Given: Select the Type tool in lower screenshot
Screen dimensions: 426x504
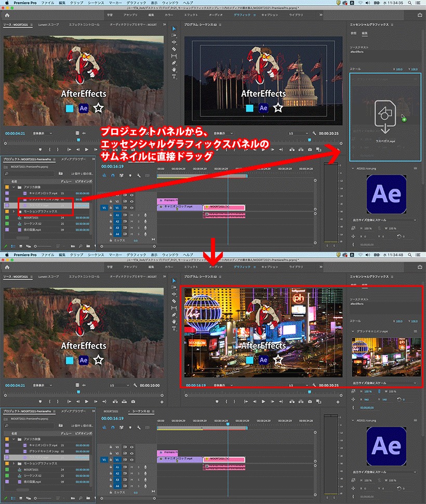Looking at the screenshot, I should coord(174,328).
